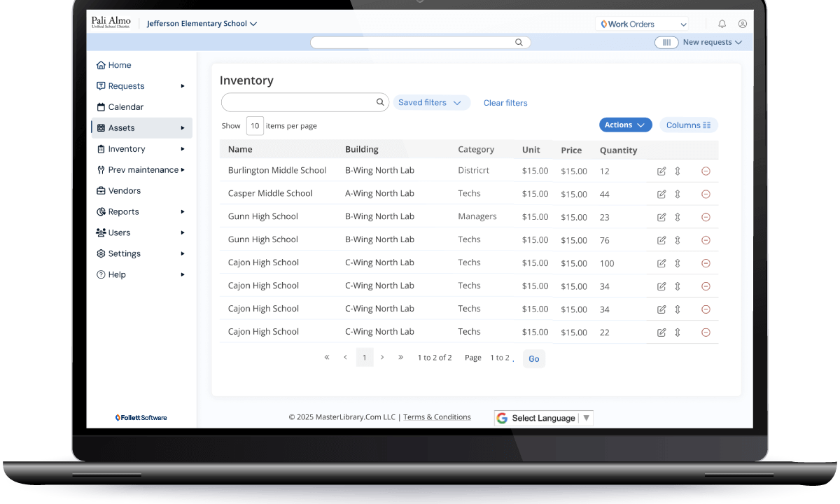Click edit icon for Burlington Middle School row
840x504 pixels.
661,171
